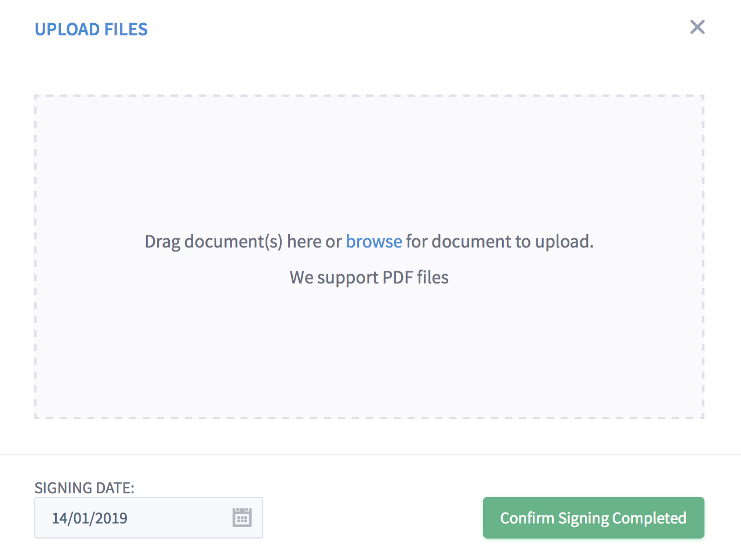Open the calendar picker icon
The height and width of the screenshot is (560, 741).
pyautogui.click(x=242, y=517)
